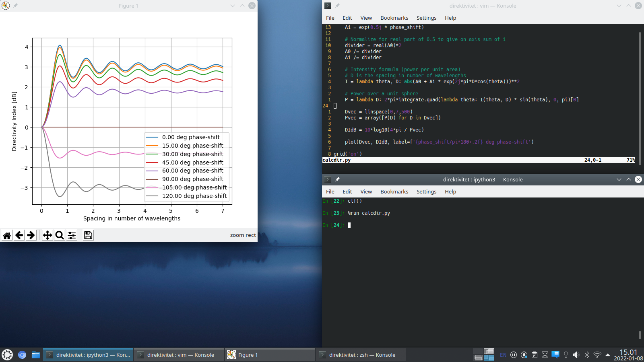Image resolution: width=644 pixels, height=362 pixels.
Task: Select the Pan axes tool in Figure 1
Action: (47, 235)
